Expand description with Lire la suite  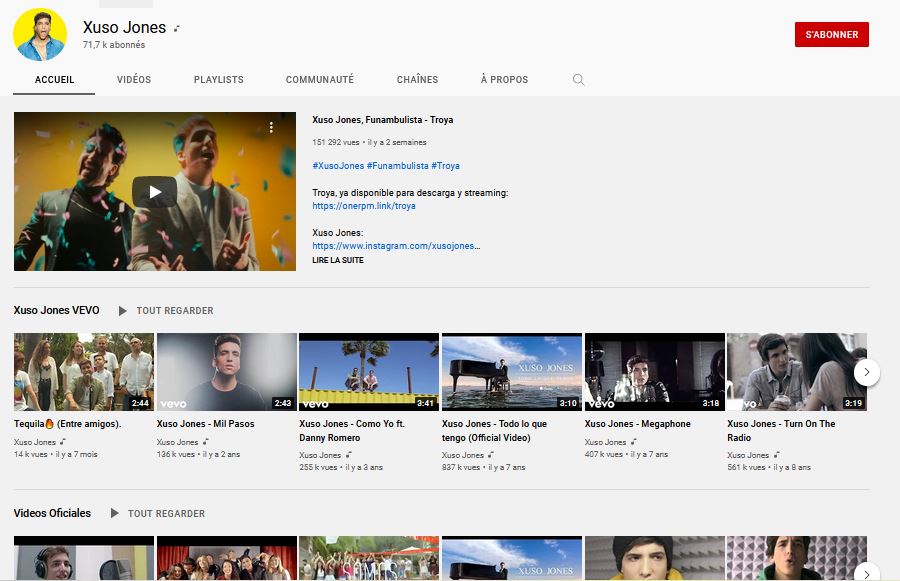click(x=338, y=260)
